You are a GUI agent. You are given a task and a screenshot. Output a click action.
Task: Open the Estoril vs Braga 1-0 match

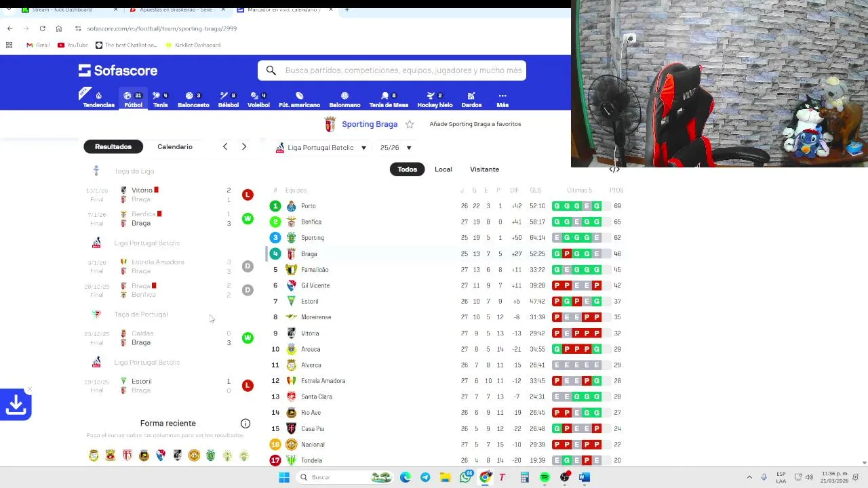170,386
